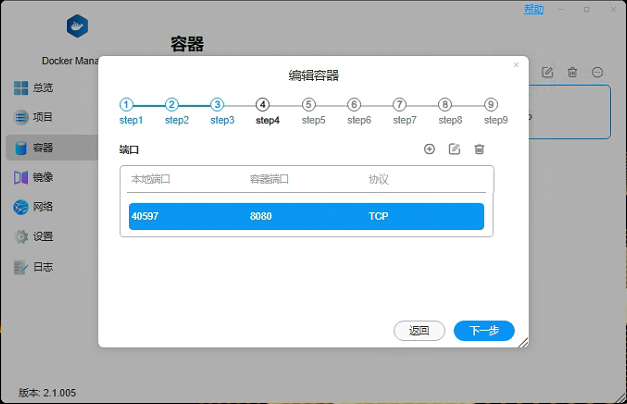
Task: Select the 容器 sidebar item
Action: [52, 148]
